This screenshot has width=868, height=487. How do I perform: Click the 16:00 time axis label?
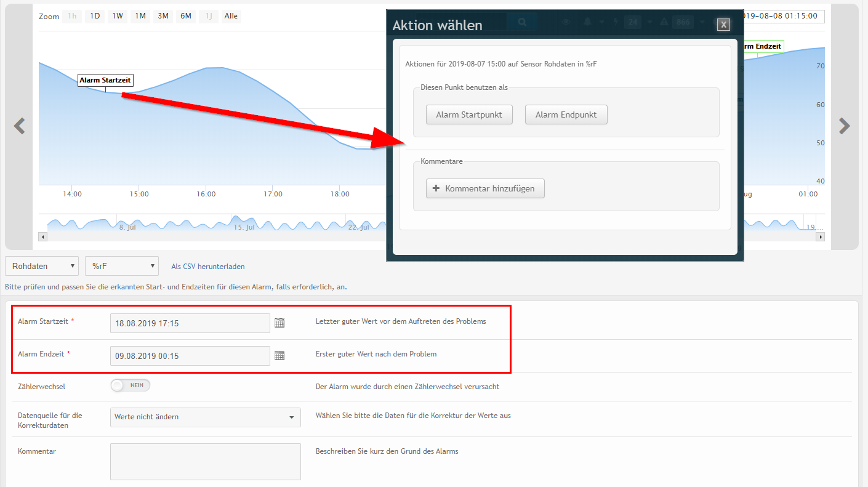[x=206, y=194]
